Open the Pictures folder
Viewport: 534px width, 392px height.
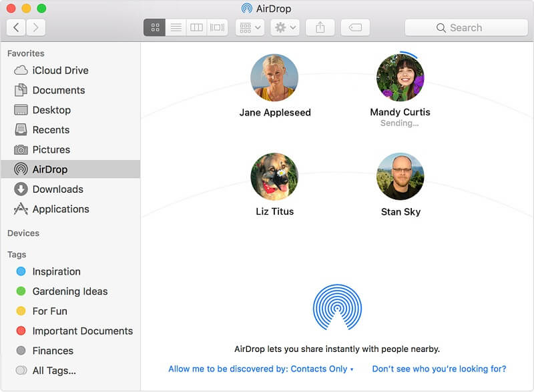click(53, 149)
